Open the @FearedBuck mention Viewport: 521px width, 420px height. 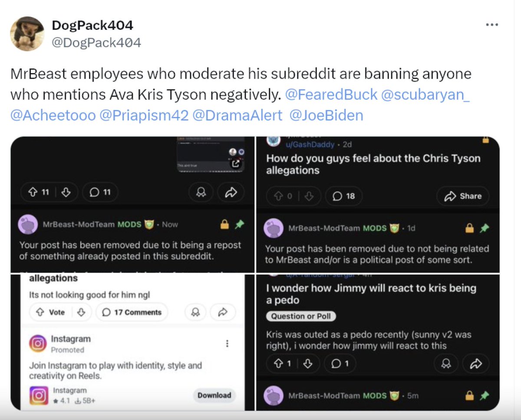331,95
